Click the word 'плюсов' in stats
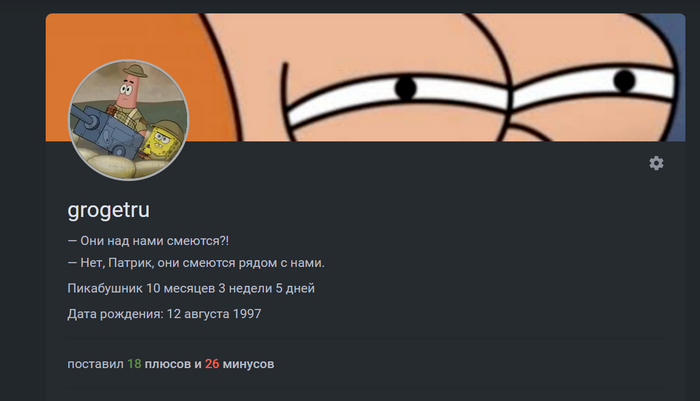The image size is (700, 401). 168,364
